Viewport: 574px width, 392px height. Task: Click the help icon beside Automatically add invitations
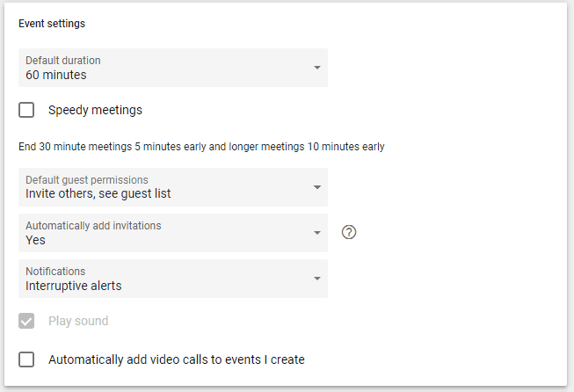[349, 232]
